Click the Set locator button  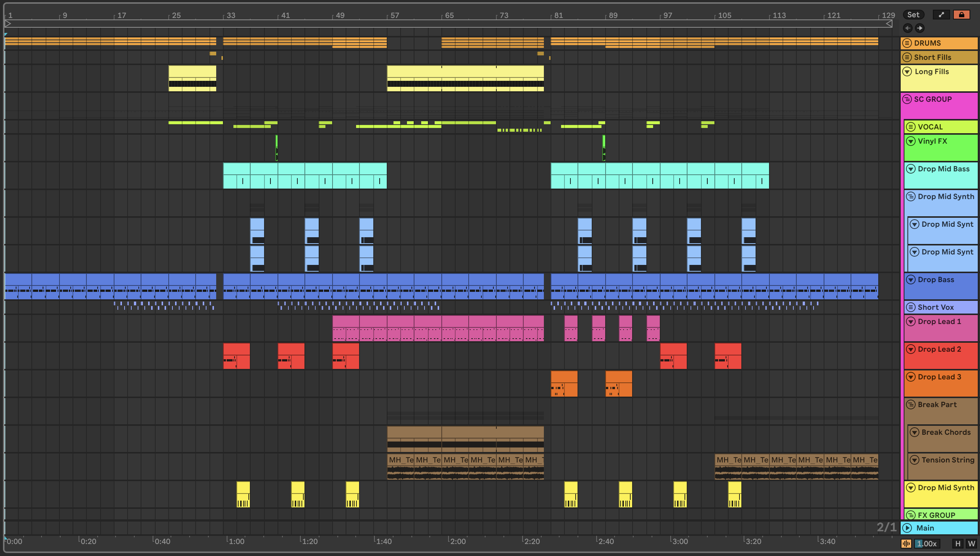click(913, 15)
